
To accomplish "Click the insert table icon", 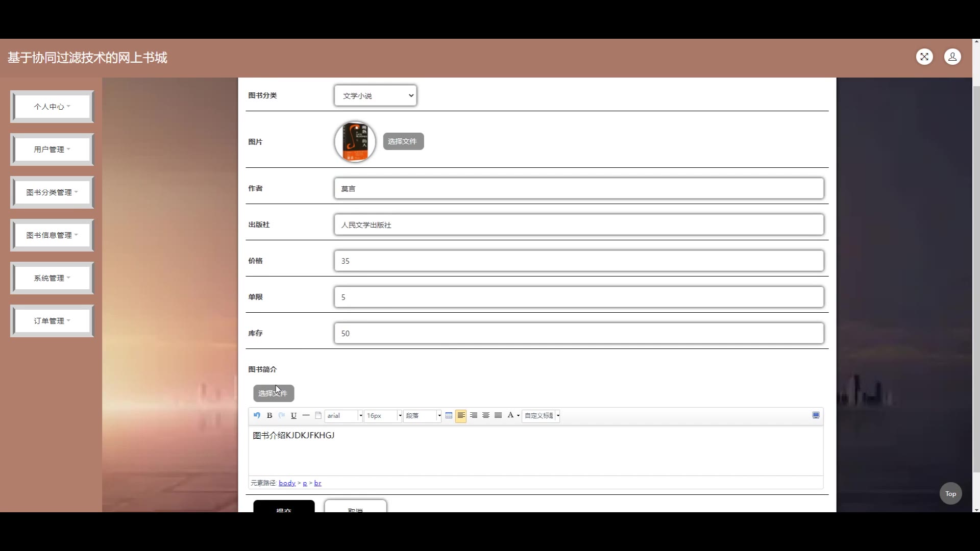I will [449, 415].
